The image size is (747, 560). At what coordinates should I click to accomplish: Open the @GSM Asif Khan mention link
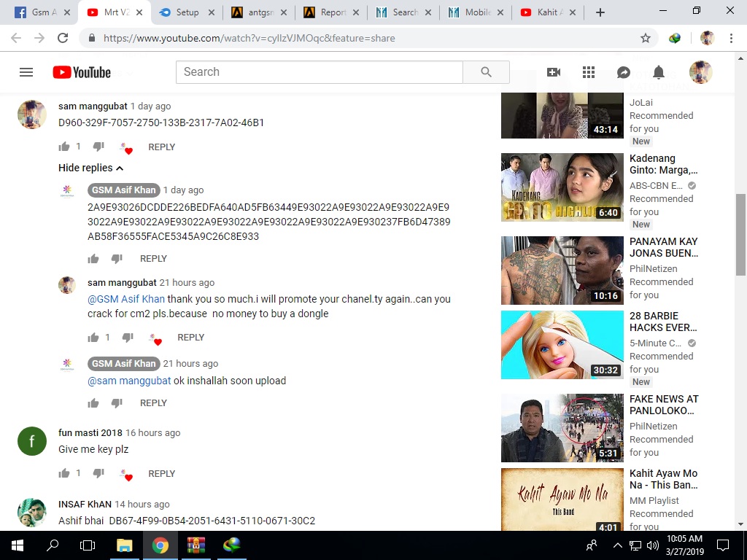pyautogui.click(x=126, y=299)
